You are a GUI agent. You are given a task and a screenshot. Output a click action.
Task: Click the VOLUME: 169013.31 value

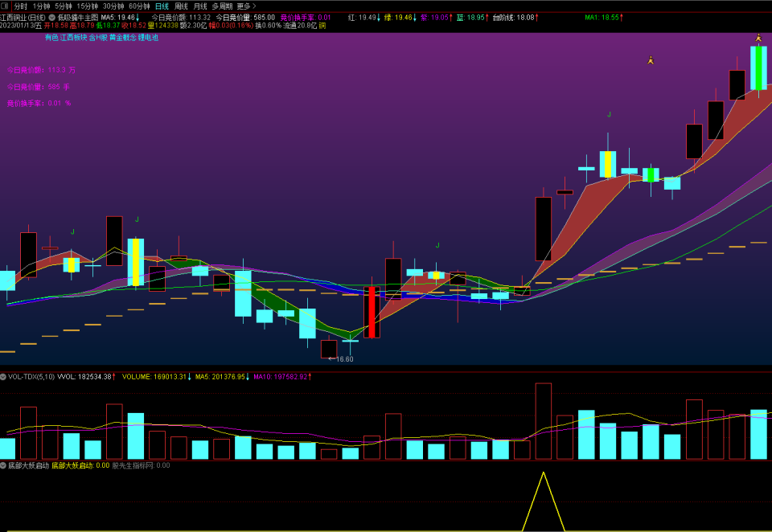click(x=156, y=377)
